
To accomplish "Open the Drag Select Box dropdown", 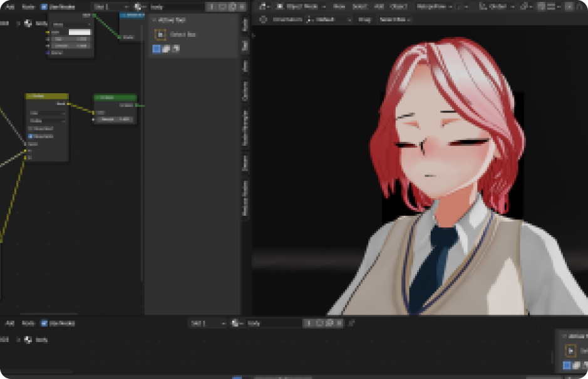I will [x=395, y=19].
